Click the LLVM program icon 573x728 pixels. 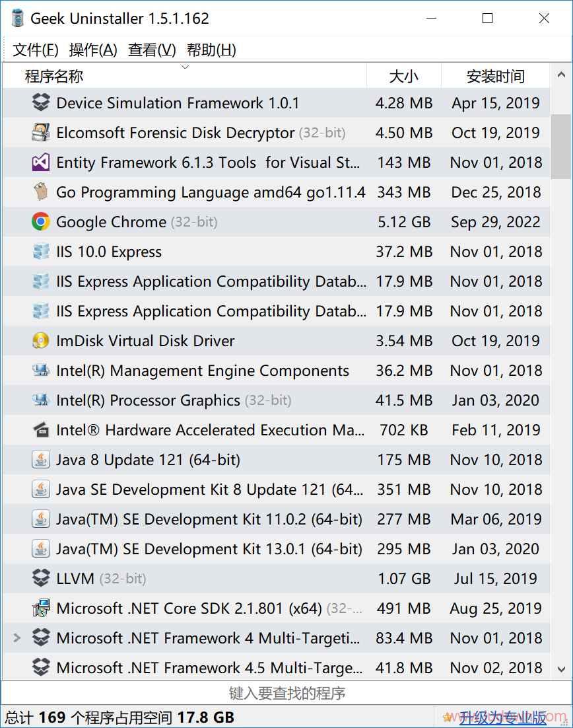(41, 578)
